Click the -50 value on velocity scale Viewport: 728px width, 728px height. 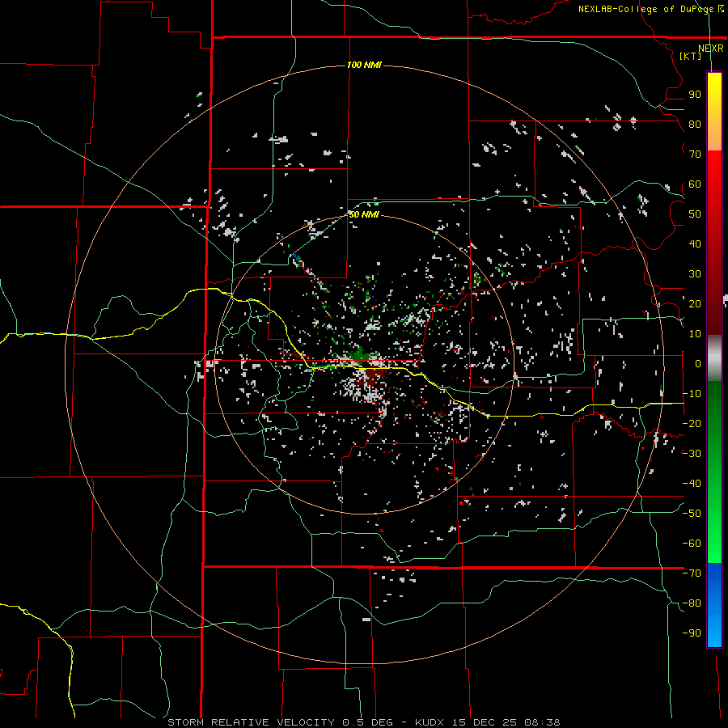tap(692, 514)
